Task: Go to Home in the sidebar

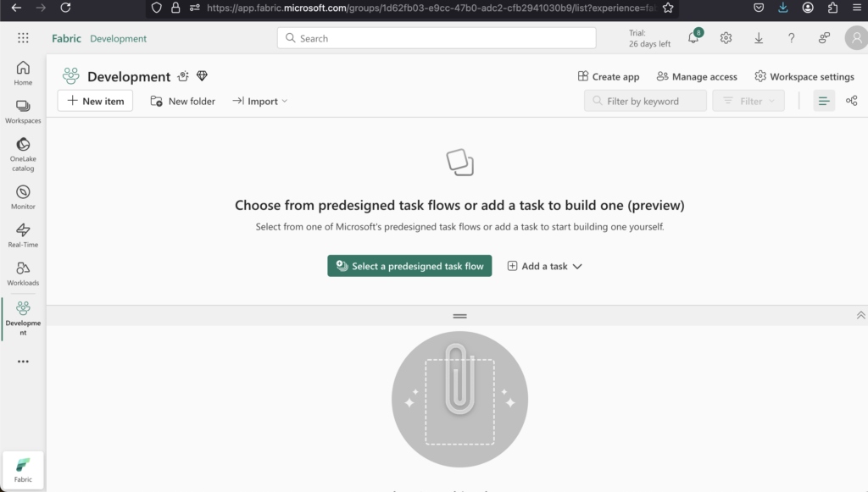Action: coord(23,73)
